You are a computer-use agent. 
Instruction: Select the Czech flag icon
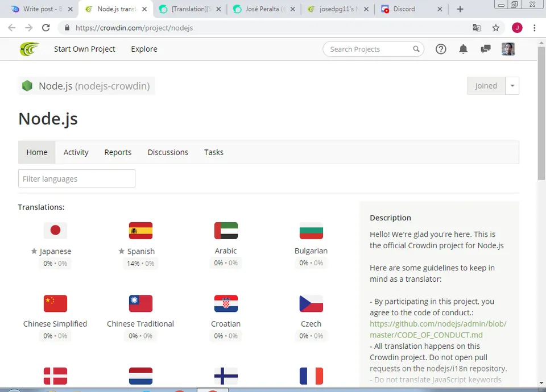pos(311,303)
